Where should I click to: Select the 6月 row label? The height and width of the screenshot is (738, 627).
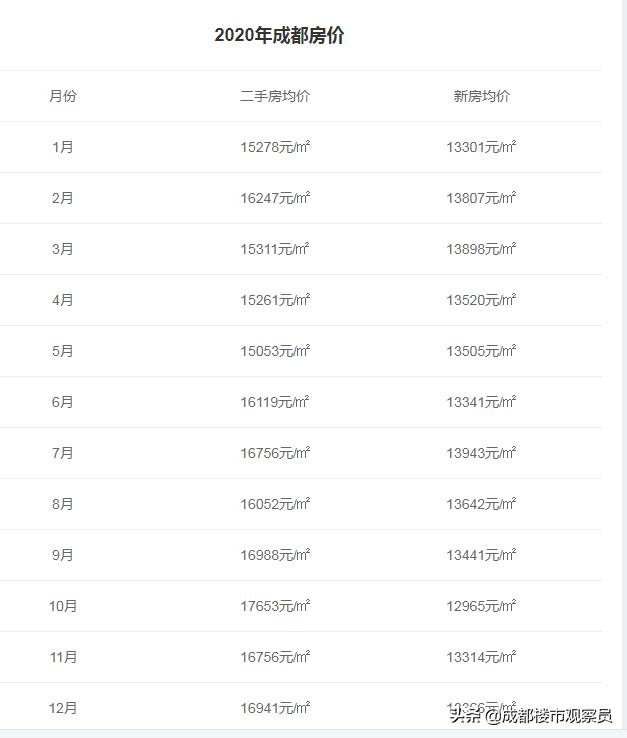pos(62,402)
